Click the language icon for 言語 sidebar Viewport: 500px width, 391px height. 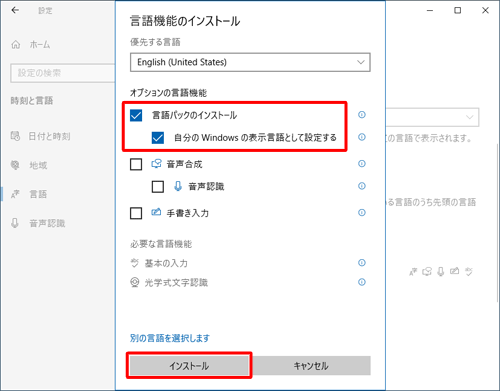15,194
